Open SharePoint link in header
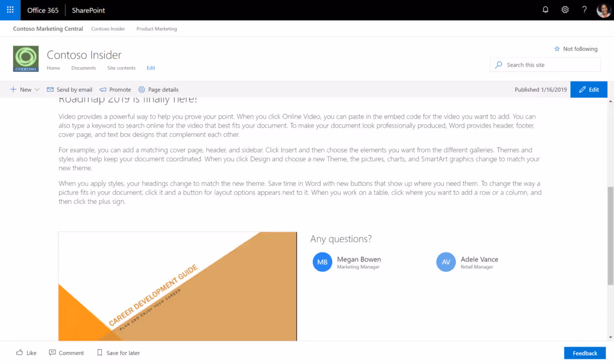 tap(89, 10)
